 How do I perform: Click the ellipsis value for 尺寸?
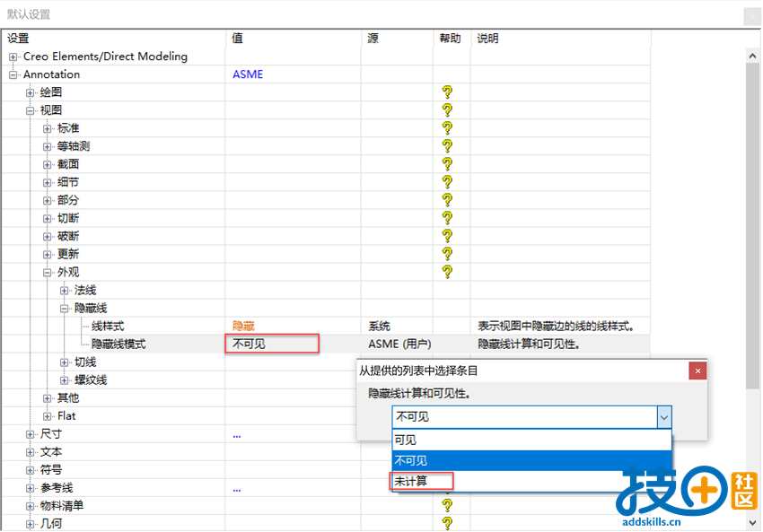pos(236,436)
